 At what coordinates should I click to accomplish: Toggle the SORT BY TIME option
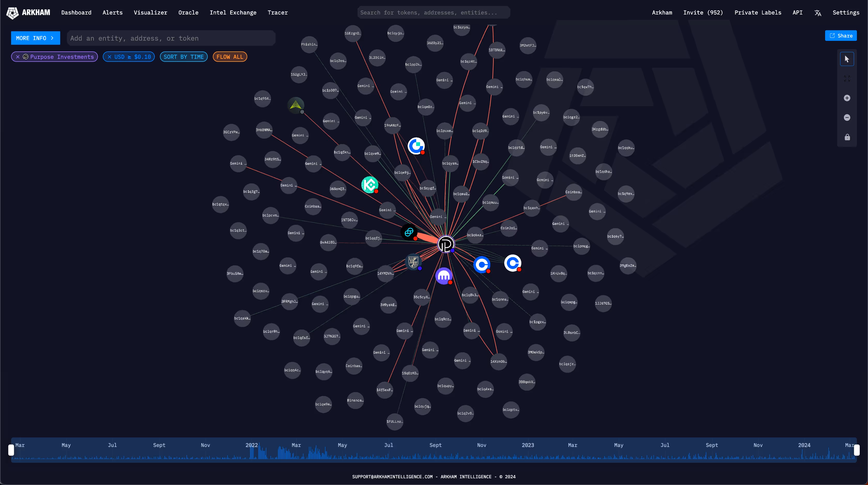[x=184, y=57]
